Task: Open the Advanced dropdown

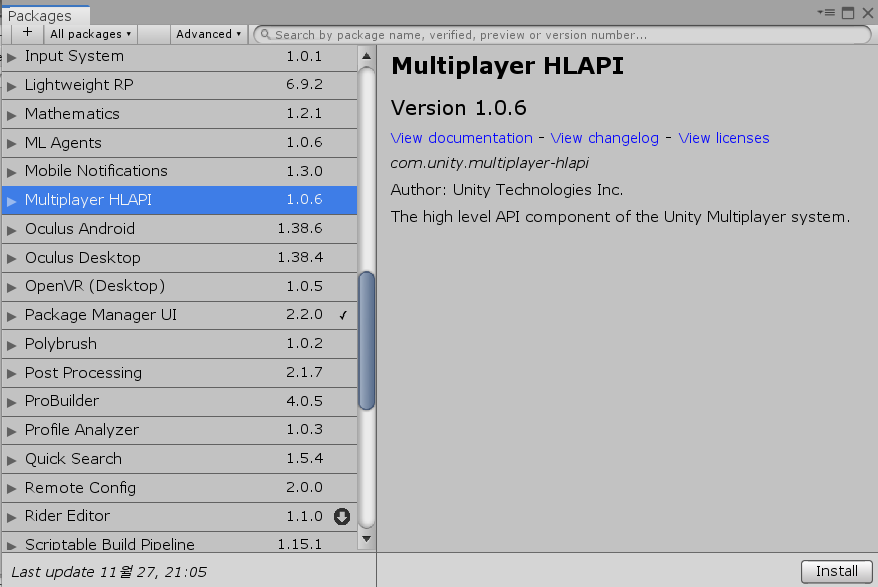Action: point(208,34)
